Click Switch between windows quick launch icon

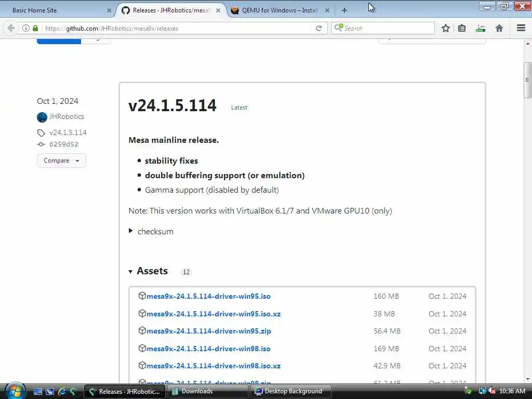click(x=50, y=392)
